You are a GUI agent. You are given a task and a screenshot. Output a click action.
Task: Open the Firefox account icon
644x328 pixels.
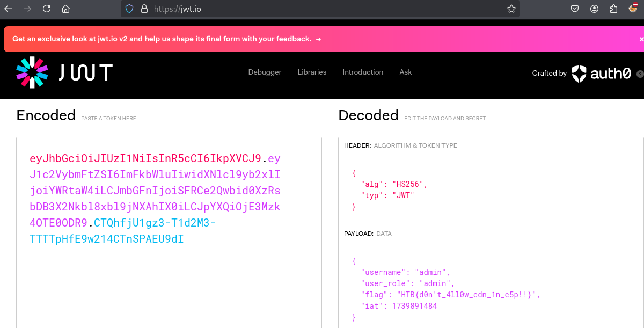[x=594, y=9]
